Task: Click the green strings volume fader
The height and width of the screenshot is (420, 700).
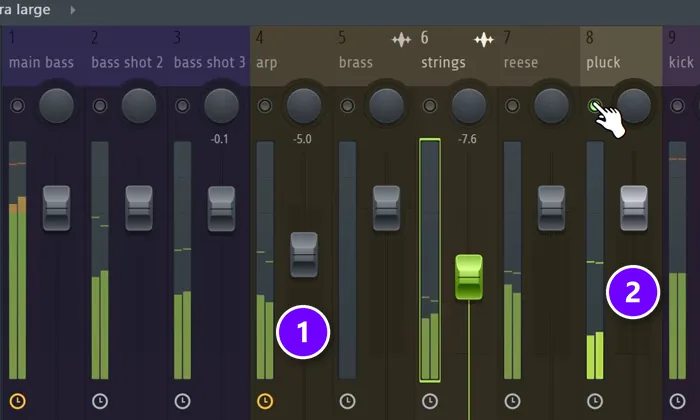Action: coord(469,277)
